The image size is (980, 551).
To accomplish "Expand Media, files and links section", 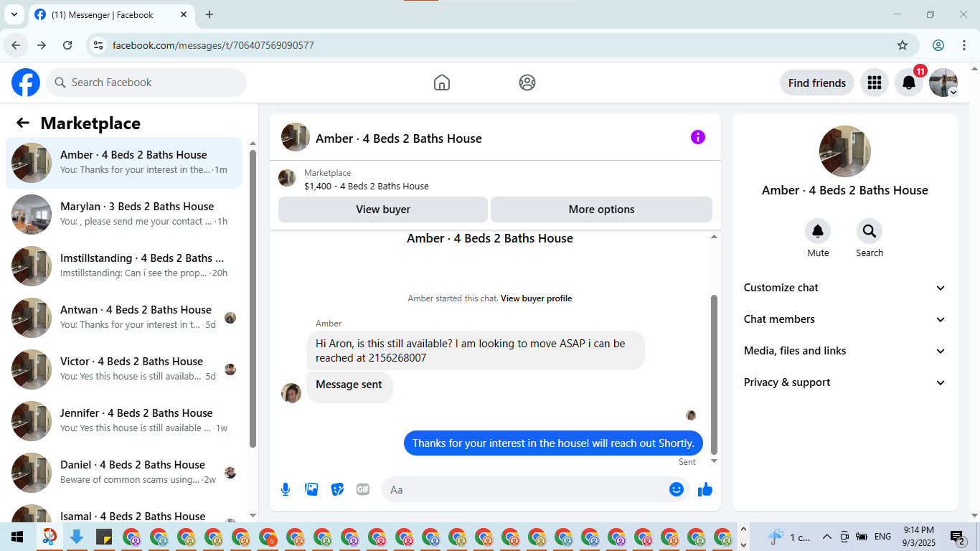I will 845,351.
